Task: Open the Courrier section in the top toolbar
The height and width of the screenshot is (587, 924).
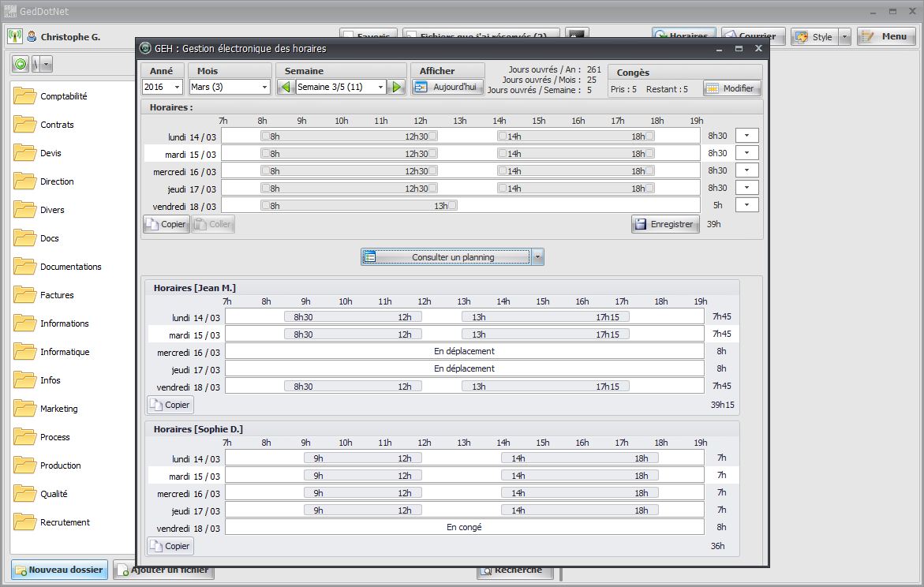Action: pos(754,36)
